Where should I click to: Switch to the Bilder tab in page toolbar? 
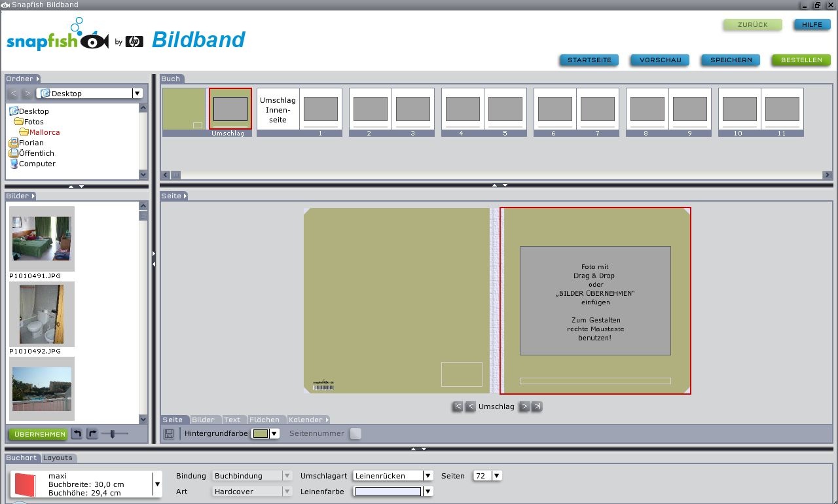click(x=203, y=420)
